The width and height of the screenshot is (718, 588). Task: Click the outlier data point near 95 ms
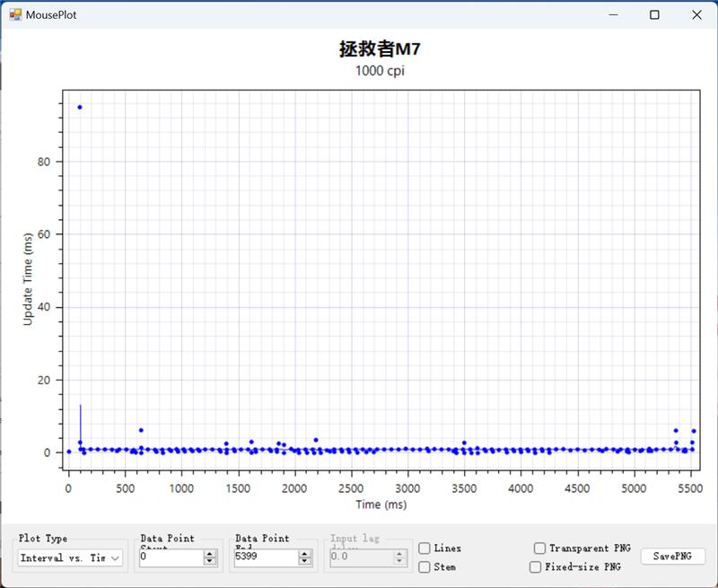(x=79, y=107)
